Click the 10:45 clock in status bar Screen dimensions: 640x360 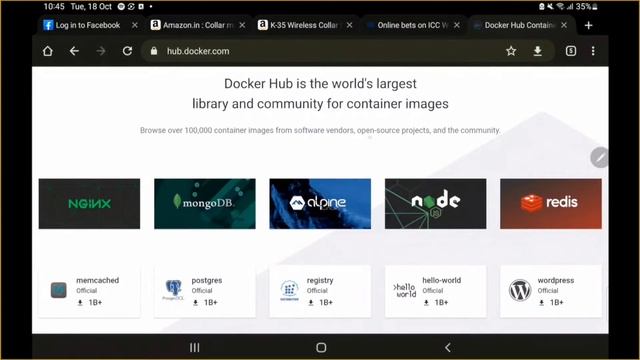[54, 7]
